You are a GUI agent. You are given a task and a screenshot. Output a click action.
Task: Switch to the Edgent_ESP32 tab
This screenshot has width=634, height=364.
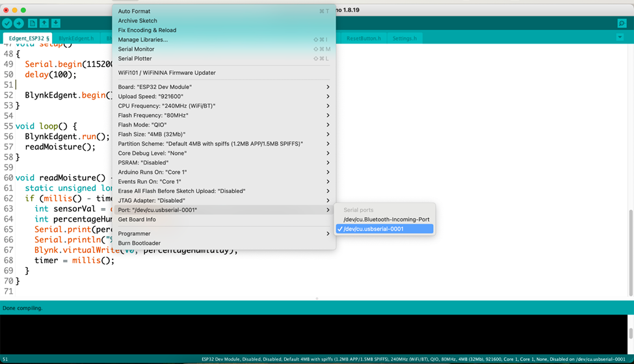point(29,38)
